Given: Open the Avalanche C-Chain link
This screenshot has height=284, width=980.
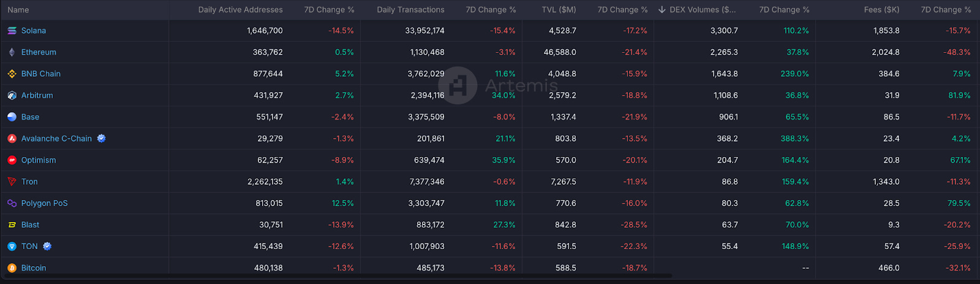Looking at the screenshot, I should (56, 139).
